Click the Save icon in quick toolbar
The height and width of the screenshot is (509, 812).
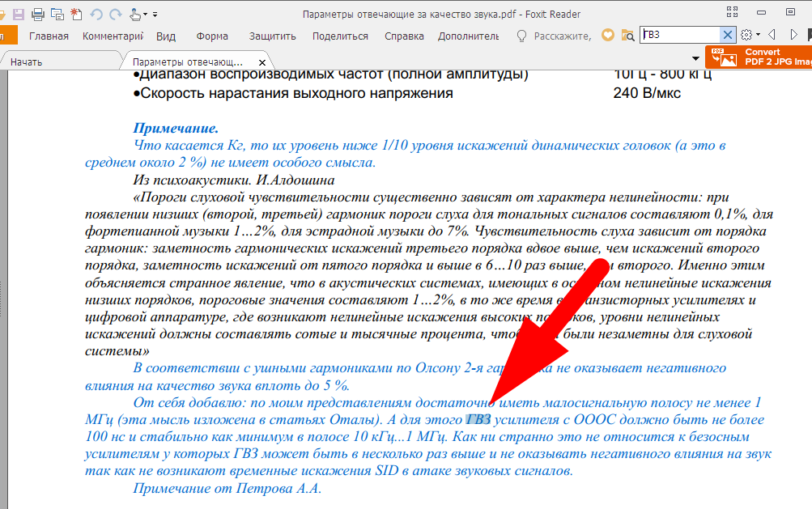(x=19, y=14)
